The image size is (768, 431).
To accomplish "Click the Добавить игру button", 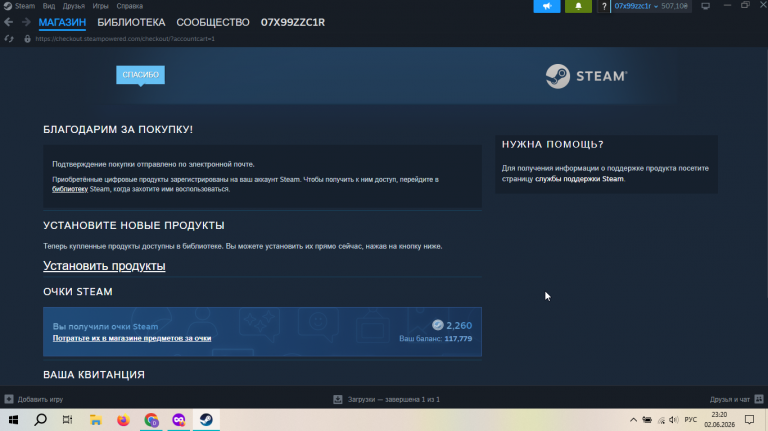I will [34, 399].
